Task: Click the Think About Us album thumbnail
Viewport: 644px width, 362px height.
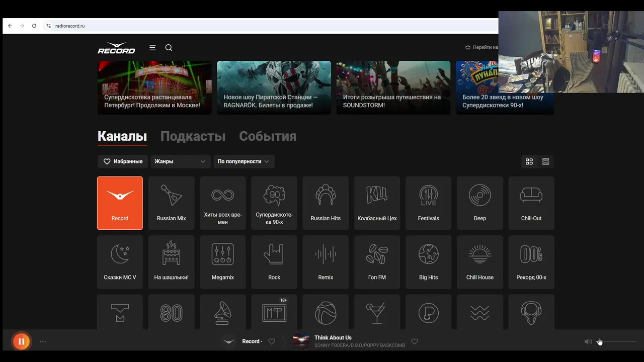Action: tap(301, 341)
